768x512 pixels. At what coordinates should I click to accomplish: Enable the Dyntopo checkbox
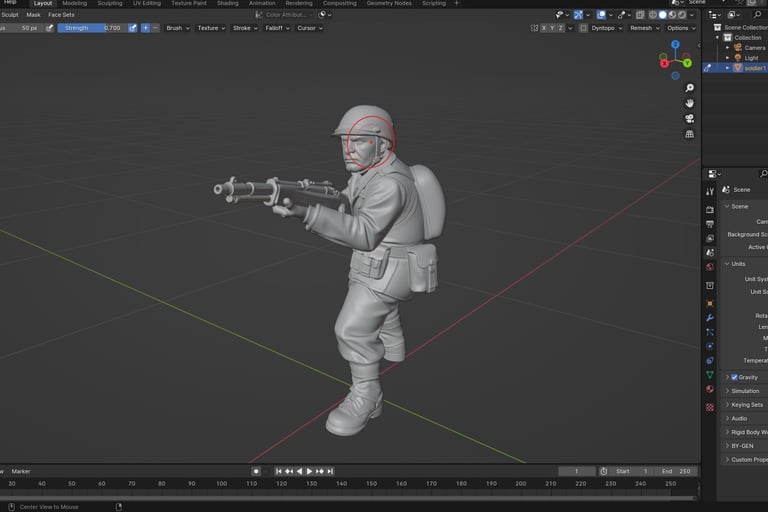585,28
